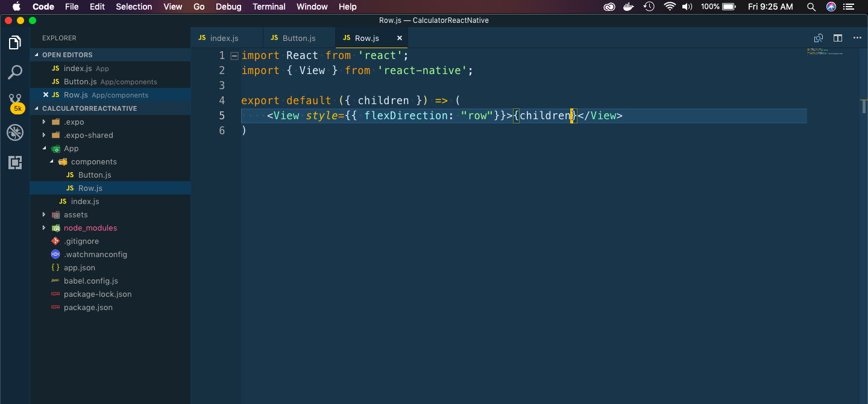The image size is (868, 404).
Task: Open the Debug view in activity bar
Action: click(15, 132)
